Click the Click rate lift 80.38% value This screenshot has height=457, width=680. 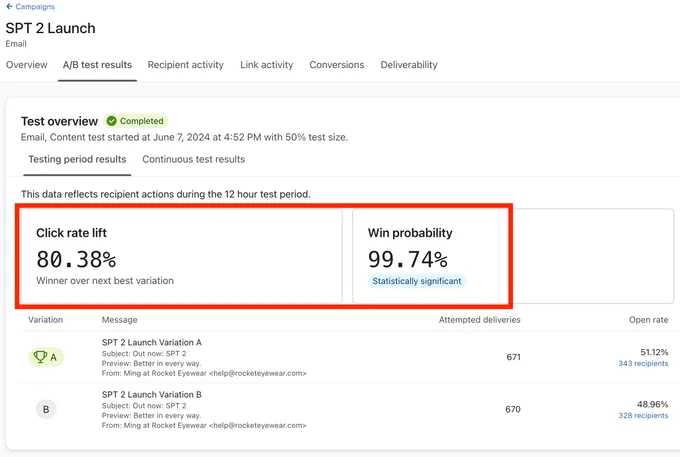point(76,259)
